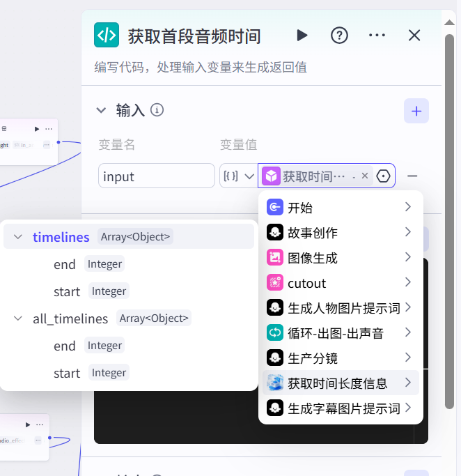This screenshot has height=476, width=461.
Task: Expand submenu arrow for 开始
Action: [408, 207]
